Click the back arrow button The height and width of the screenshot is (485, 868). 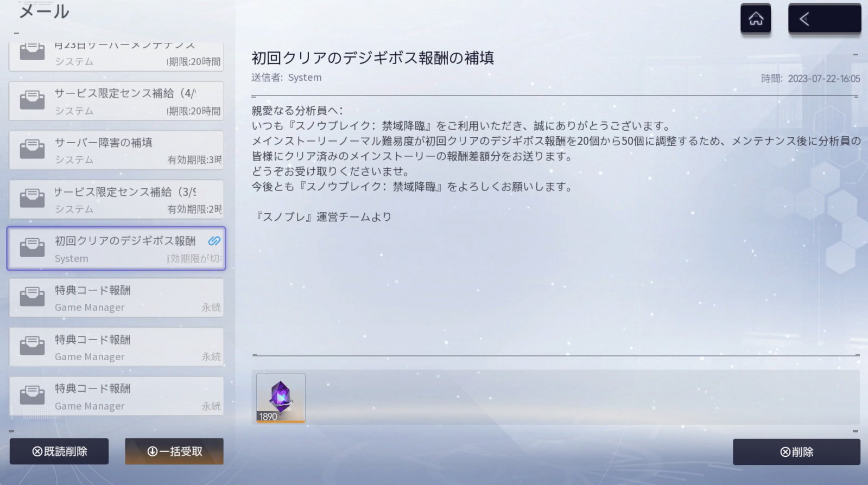[824, 19]
